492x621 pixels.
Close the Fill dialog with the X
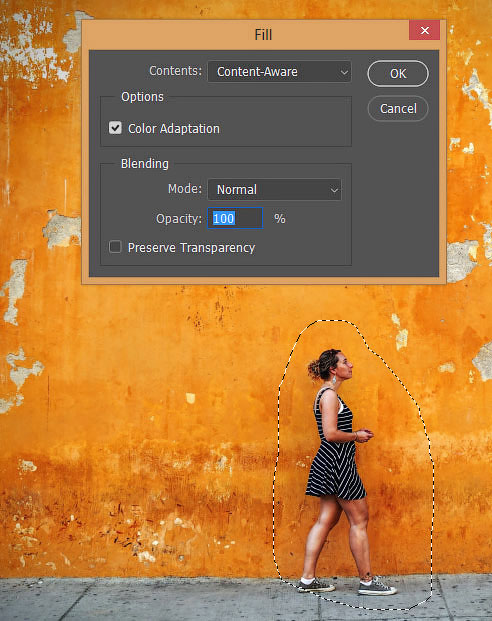click(x=424, y=30)
